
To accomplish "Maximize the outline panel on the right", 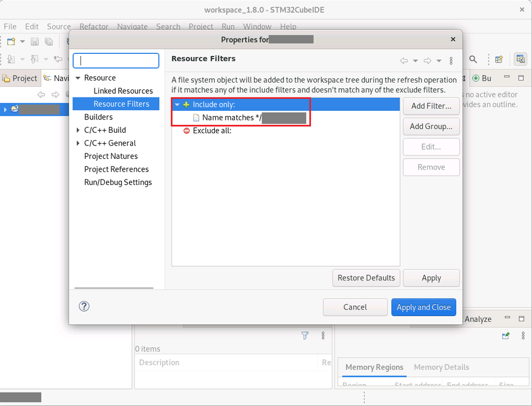I will (x=521, y=78).
